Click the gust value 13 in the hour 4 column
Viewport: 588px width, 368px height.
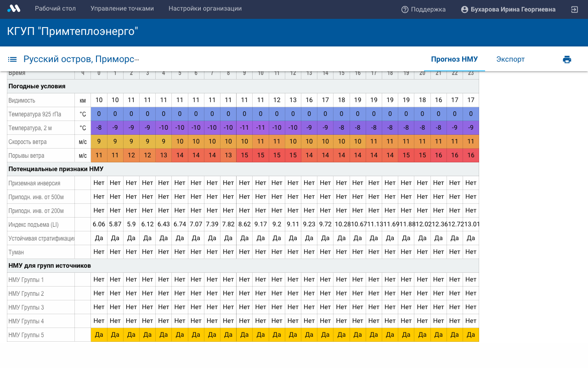point(164,155)
